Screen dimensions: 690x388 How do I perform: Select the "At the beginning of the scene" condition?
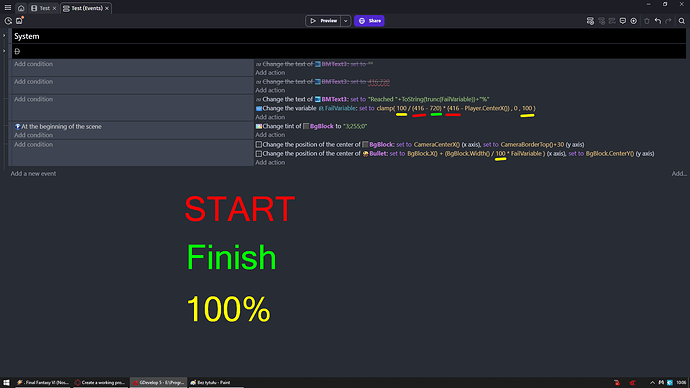click(x=58, y=126)
